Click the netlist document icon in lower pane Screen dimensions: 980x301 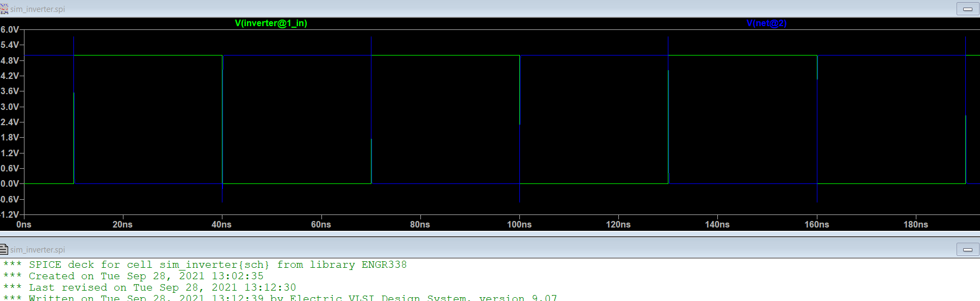(4, 249)
